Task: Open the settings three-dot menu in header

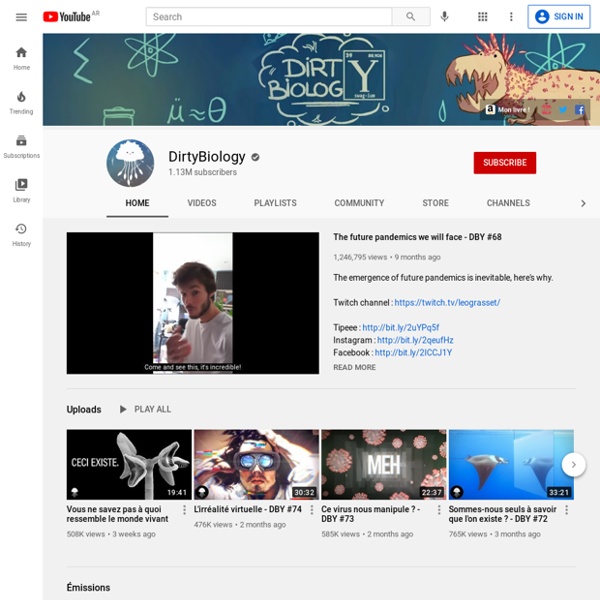Action: [511, 16]
